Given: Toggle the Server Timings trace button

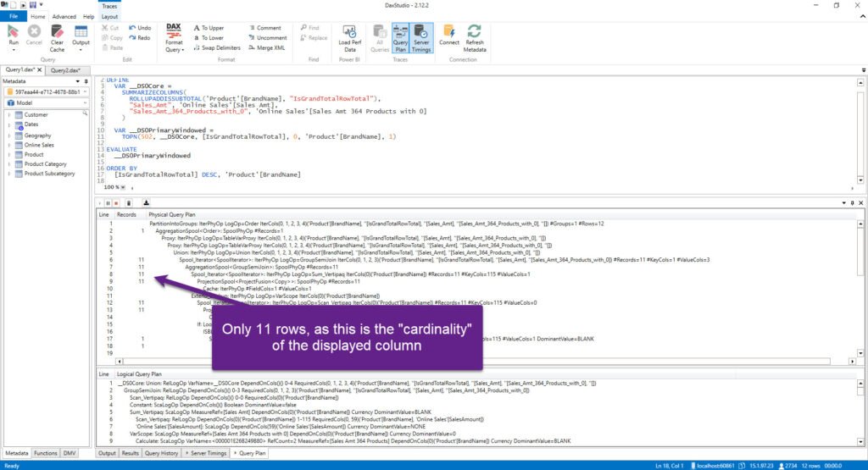Looking at the screenshot, I should tap(421, 38).
